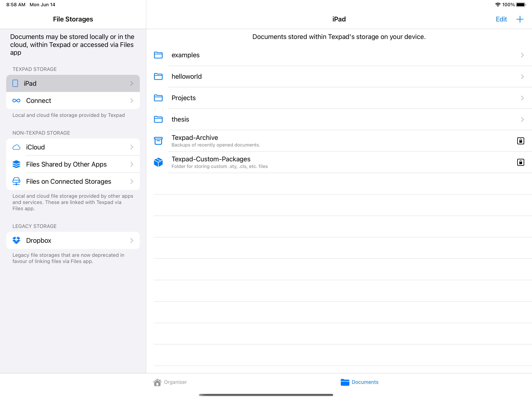Open iCloud storage icon
532x399 pixels.
click(16, 147)
